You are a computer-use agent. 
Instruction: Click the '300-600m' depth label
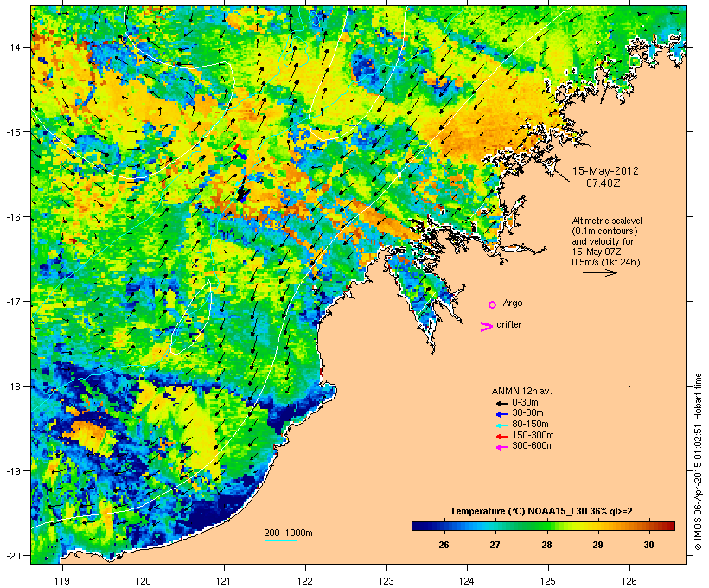pos(533,446)
